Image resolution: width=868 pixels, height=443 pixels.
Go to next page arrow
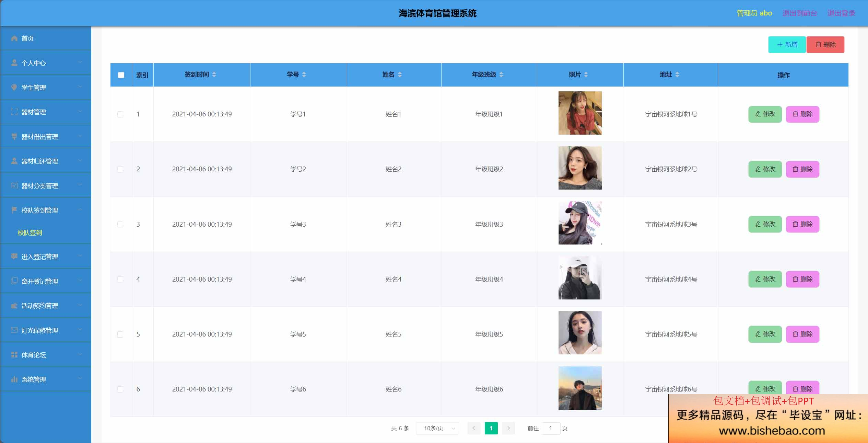click(x=508, y=428)
